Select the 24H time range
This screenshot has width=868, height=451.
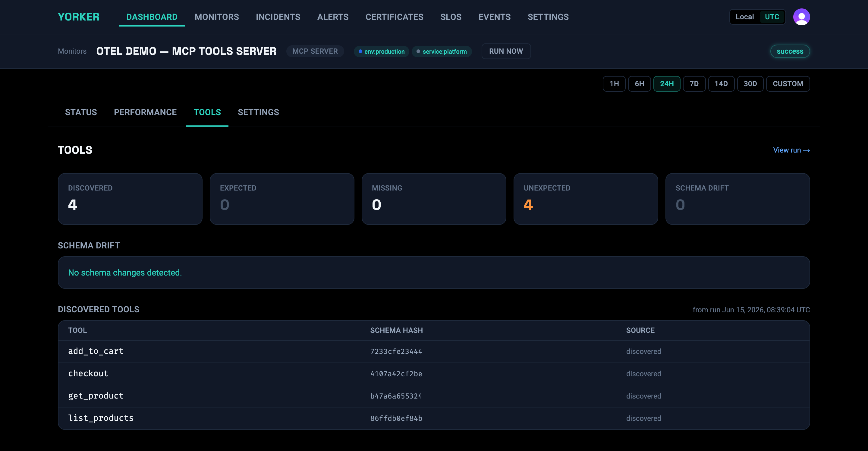666,84
